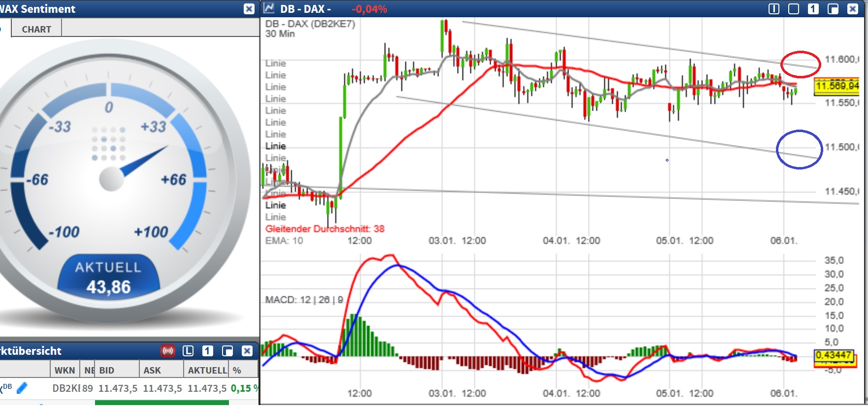Click the "1" icon in DB - DAX header
The image size is (868, 410).
813,9
